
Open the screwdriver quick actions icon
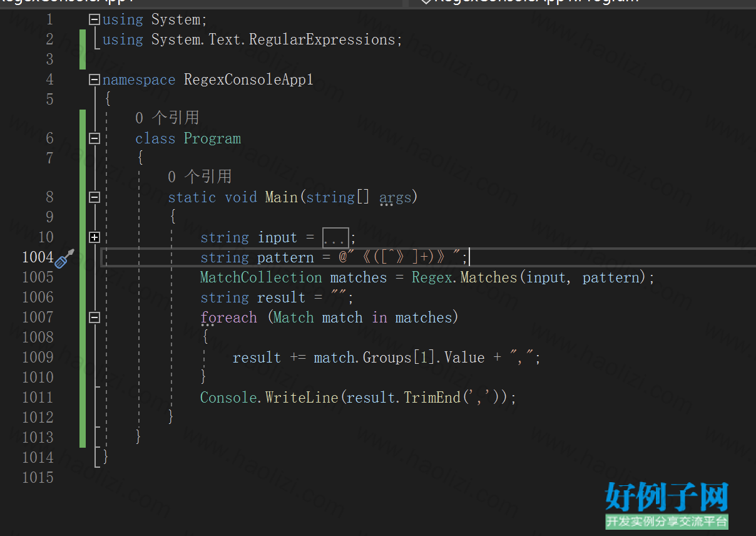(x=64, y=258)
